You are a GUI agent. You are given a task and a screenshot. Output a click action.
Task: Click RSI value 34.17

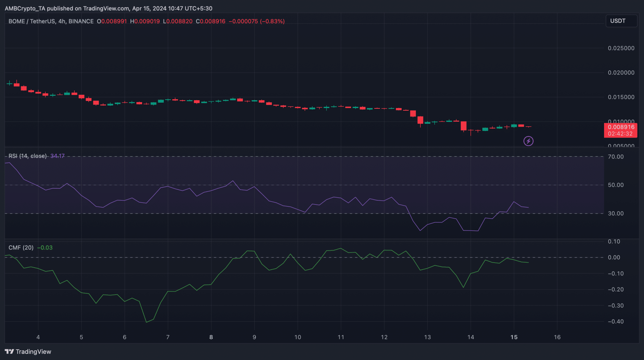[58, 156]
